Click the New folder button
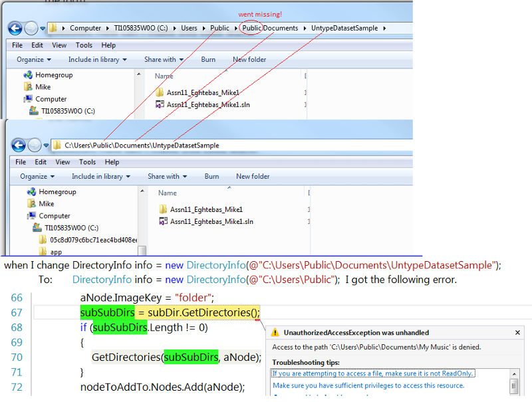 [x=251, y=60]
